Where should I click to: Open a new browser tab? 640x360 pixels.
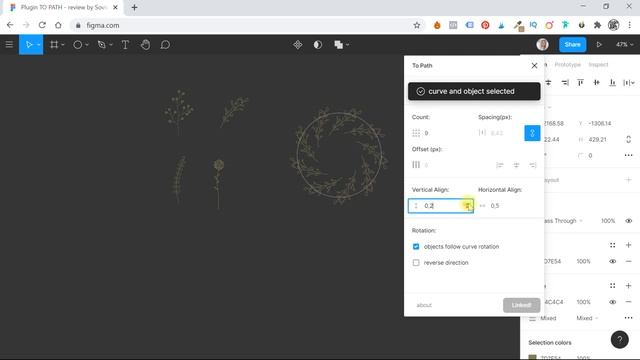[134, 7]
